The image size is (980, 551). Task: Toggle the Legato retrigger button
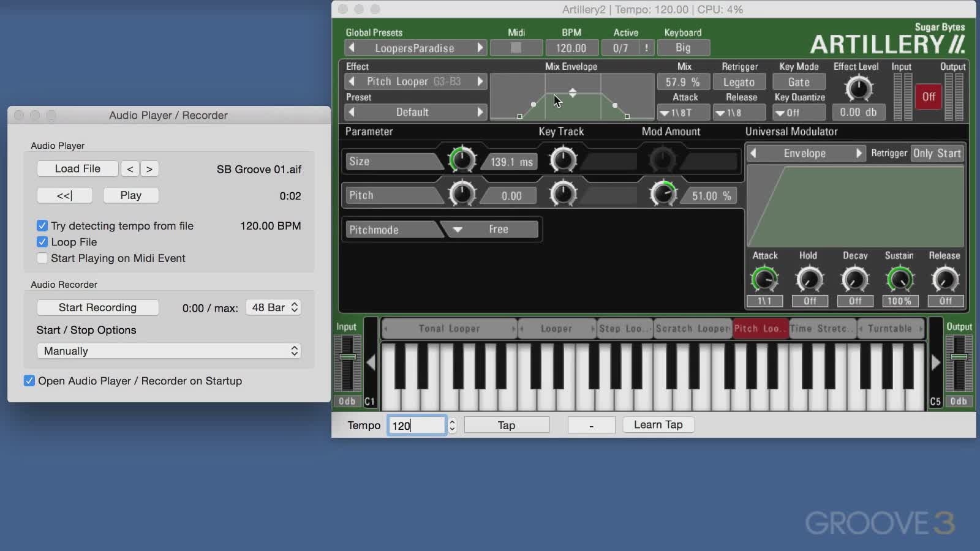coord(739,82)
